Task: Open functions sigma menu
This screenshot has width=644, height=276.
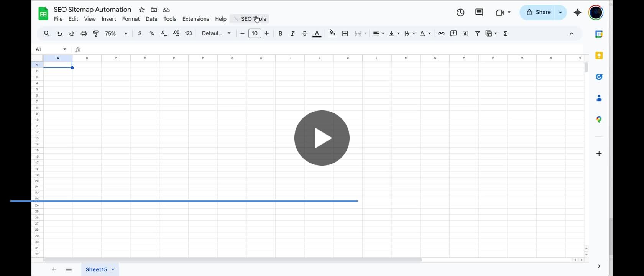Action: click(x=505, y=33)
